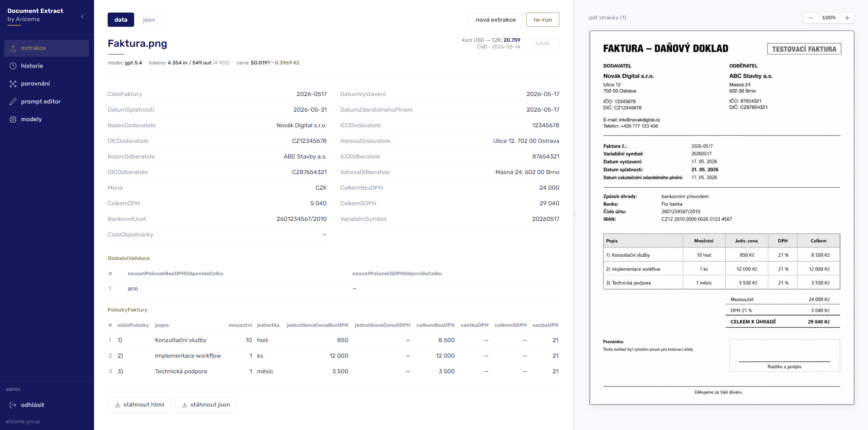Zoom out the PDF preview

click(811, 18)
